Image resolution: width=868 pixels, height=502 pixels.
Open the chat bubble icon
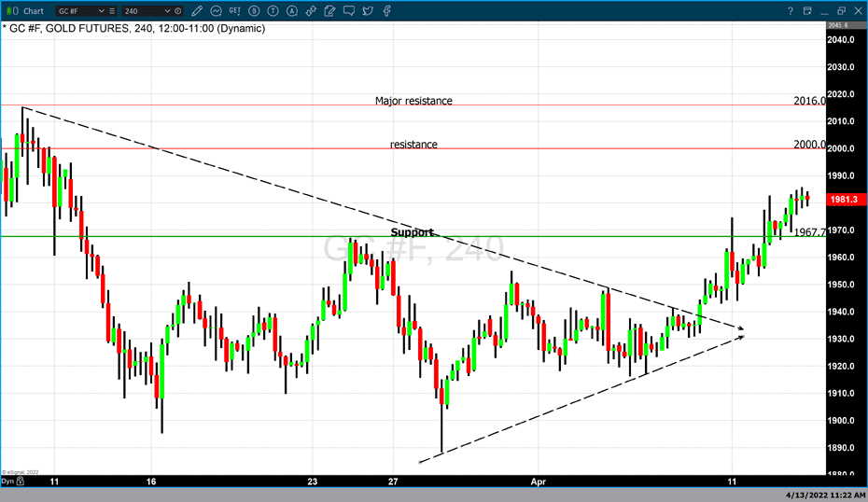347,10
